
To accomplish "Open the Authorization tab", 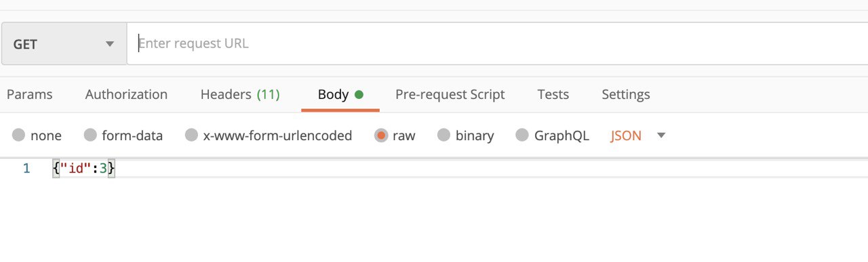I will (126, 95).
